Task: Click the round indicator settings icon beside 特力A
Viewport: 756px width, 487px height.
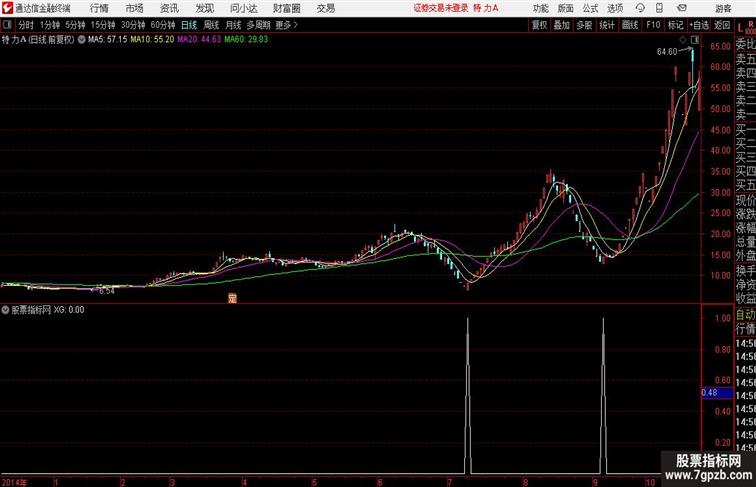Action: coord(81,40)
